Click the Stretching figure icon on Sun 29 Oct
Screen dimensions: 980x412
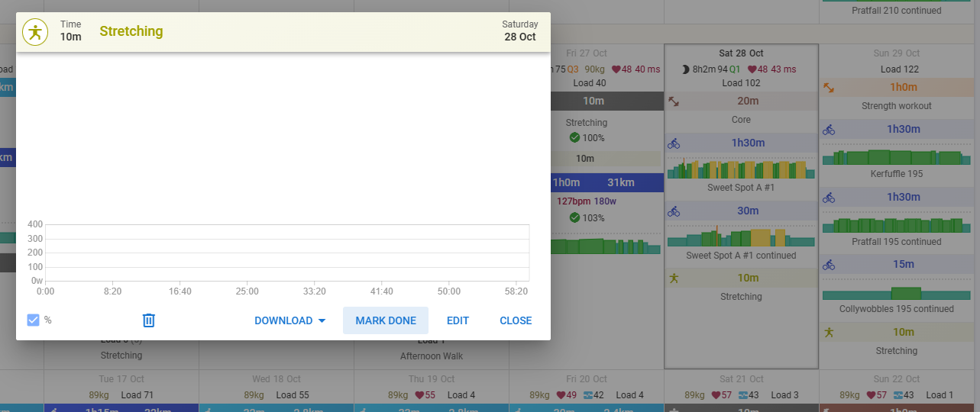pyautogui.click(x=829, y=332)
